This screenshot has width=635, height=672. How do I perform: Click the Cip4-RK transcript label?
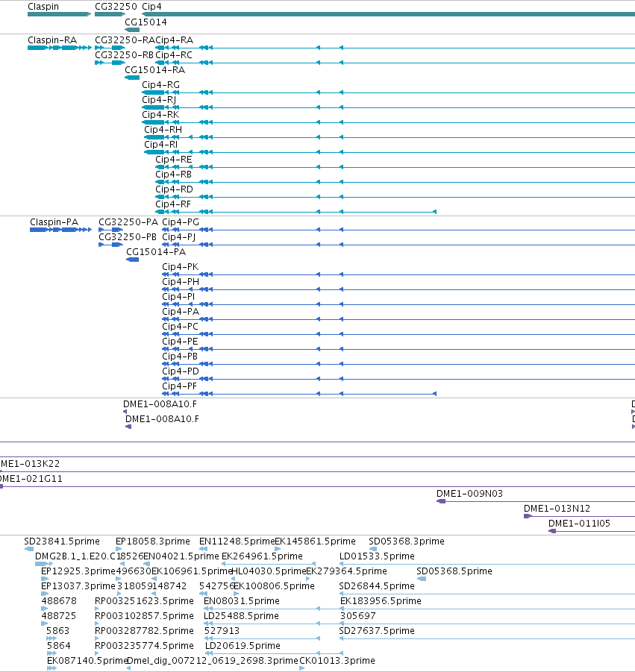pyautogui.click(x=160, y=114)
